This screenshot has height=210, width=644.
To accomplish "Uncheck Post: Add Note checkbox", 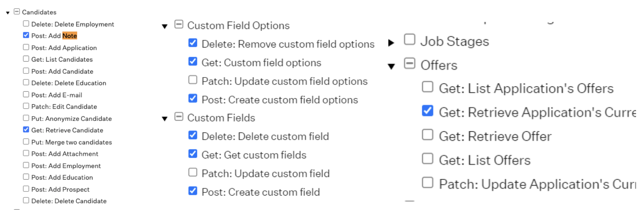I will (26, 35).
